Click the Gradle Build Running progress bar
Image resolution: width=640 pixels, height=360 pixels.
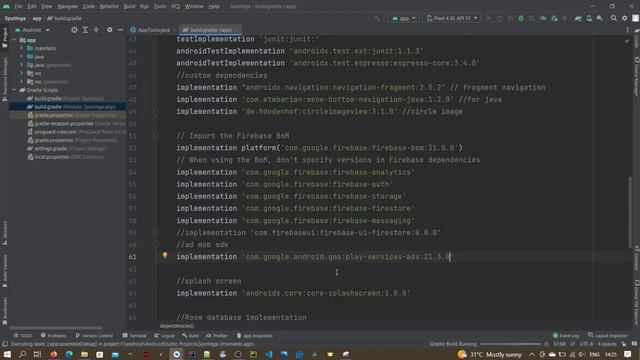tap(510, 344)
